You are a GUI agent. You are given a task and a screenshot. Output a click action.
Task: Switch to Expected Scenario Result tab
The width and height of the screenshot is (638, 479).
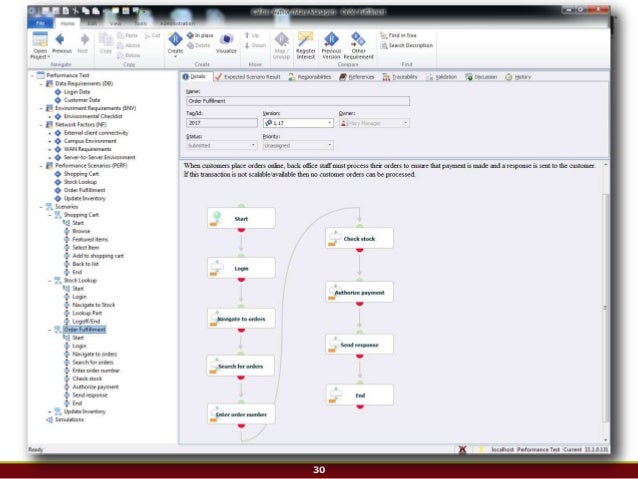[x=248, y=77]
